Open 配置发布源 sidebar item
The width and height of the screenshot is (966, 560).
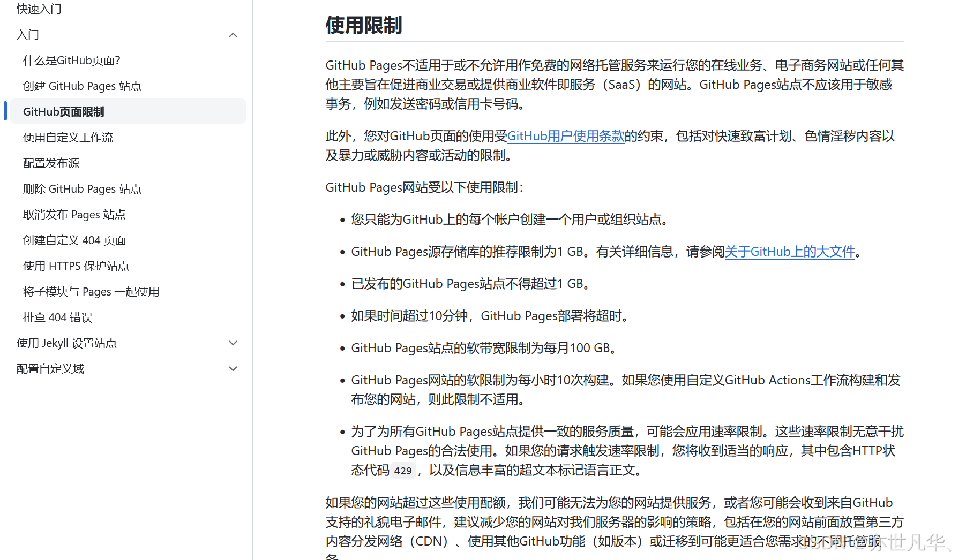51,163
